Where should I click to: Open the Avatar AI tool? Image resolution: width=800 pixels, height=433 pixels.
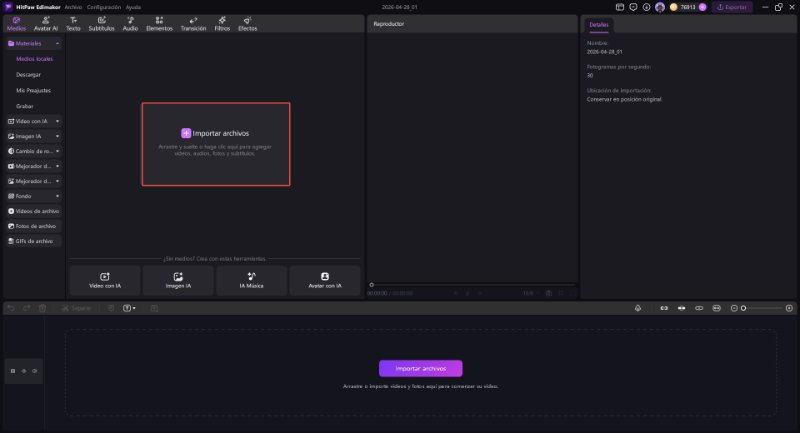[x=46, y=24]
